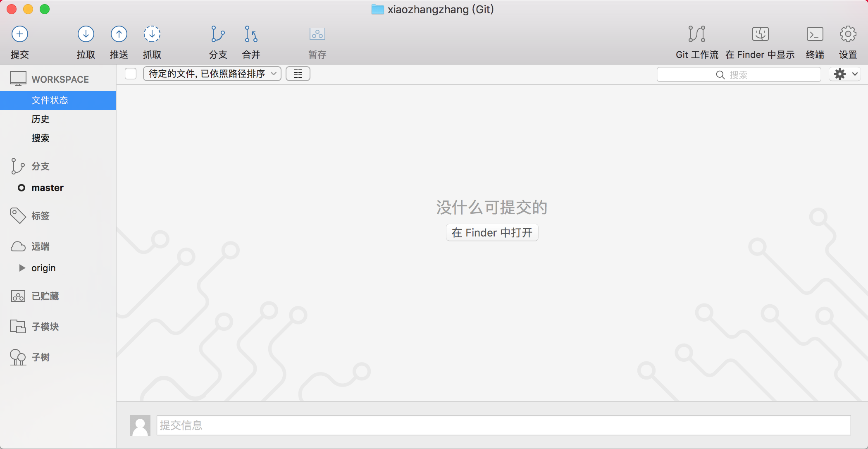
Task: Open the Settings (设置) gear icon
Action: pos(848,34)
